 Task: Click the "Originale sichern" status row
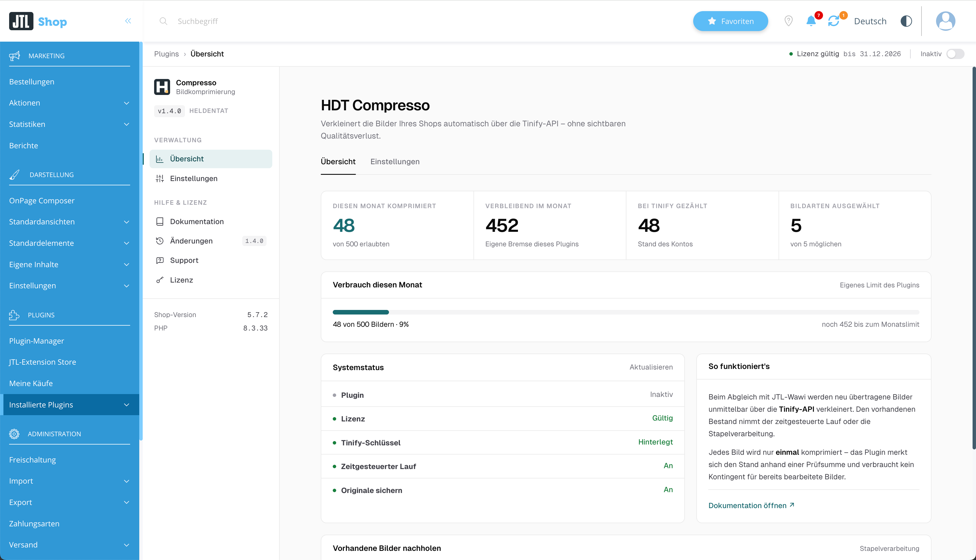tap(503, 490)
